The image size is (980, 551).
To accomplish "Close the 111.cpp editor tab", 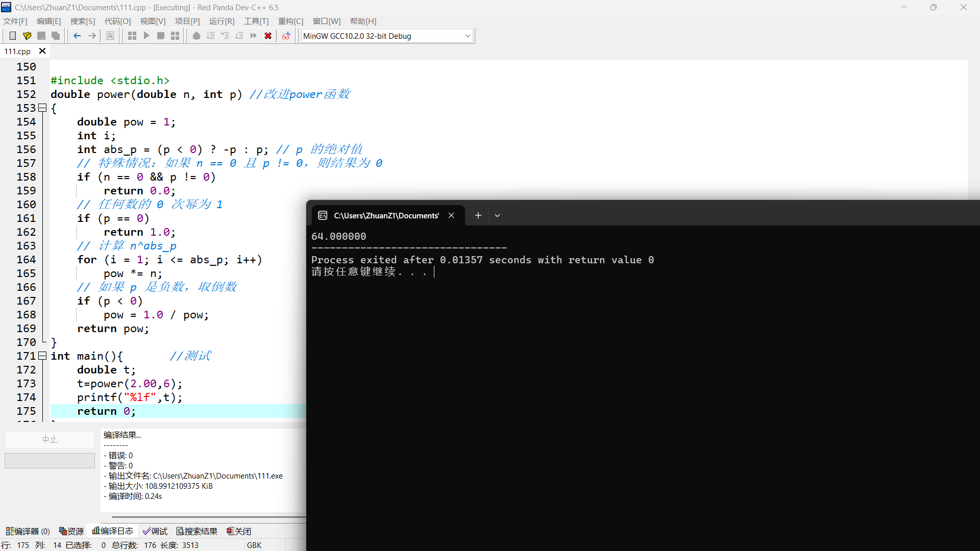I will (x=42, y=51).
